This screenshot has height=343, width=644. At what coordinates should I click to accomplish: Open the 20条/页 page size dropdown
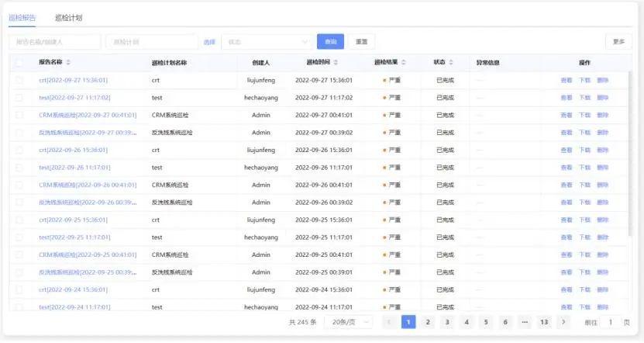(x=348, y=322)
